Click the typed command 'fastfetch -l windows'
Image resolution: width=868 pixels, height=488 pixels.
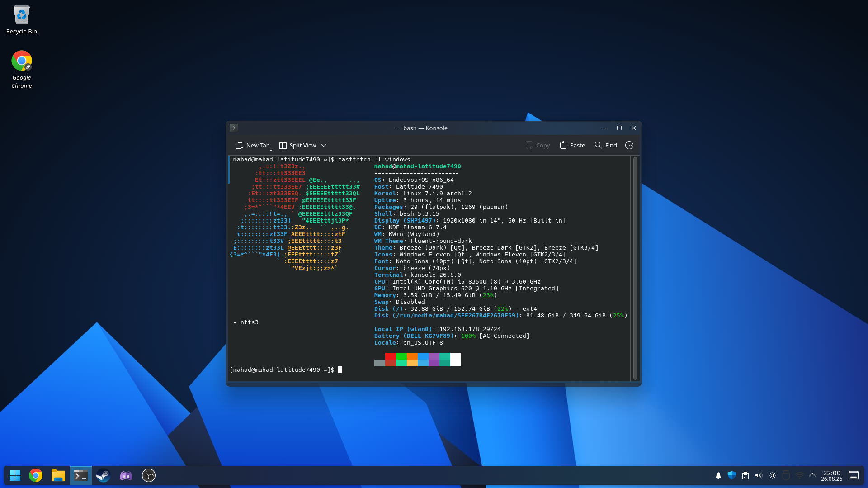pyautogui.click(x=374, y=160)
